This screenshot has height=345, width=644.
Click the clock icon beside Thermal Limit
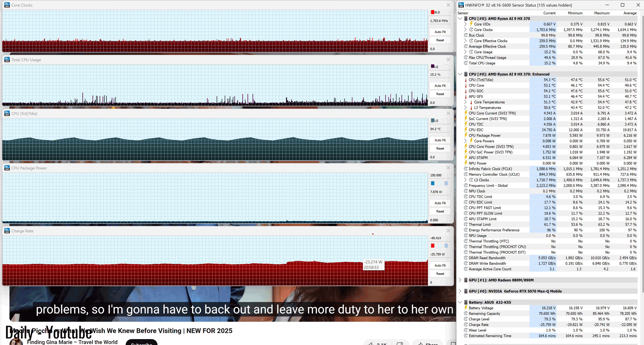pos(466,224)
